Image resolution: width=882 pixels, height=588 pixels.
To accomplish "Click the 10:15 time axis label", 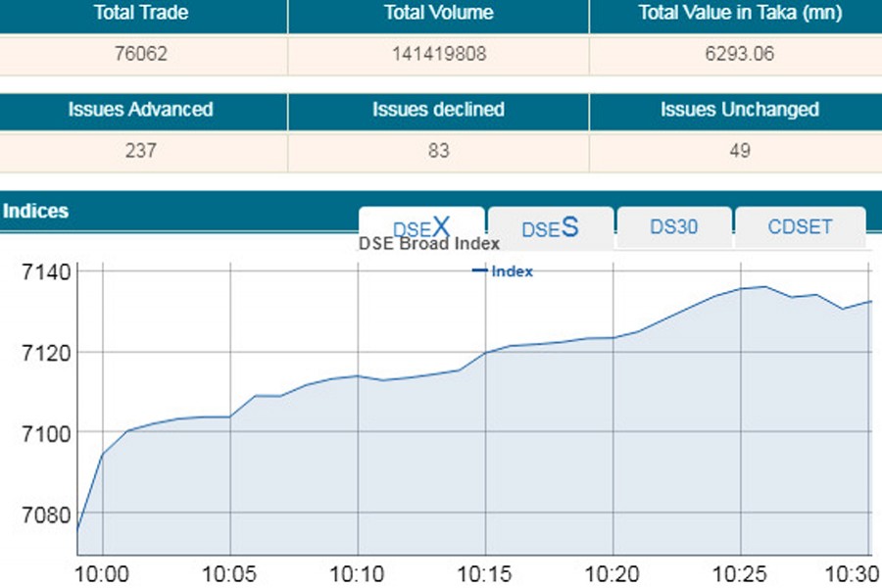I will 485,573.
